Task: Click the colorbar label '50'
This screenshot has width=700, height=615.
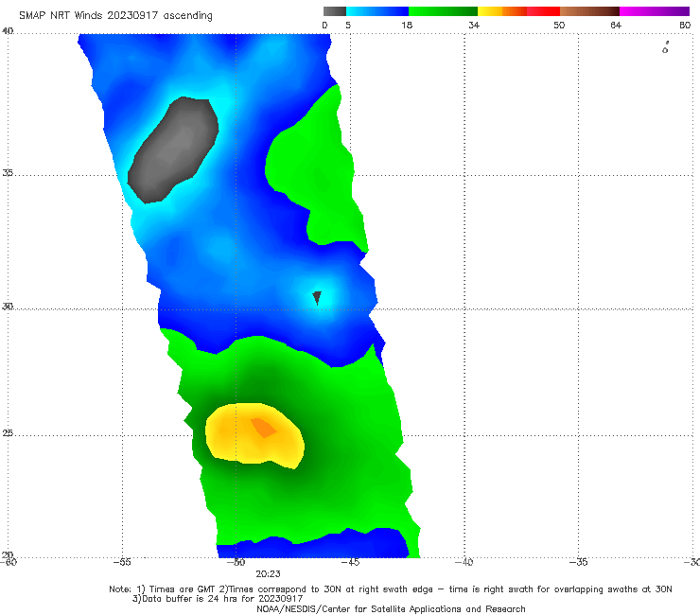Action: click(559, 26)
